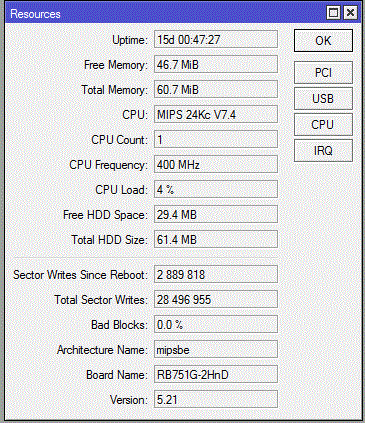Click the Sector Writes Since Reboot field
Viewport: 365px width, 423px height.
[x=216, y=274]
